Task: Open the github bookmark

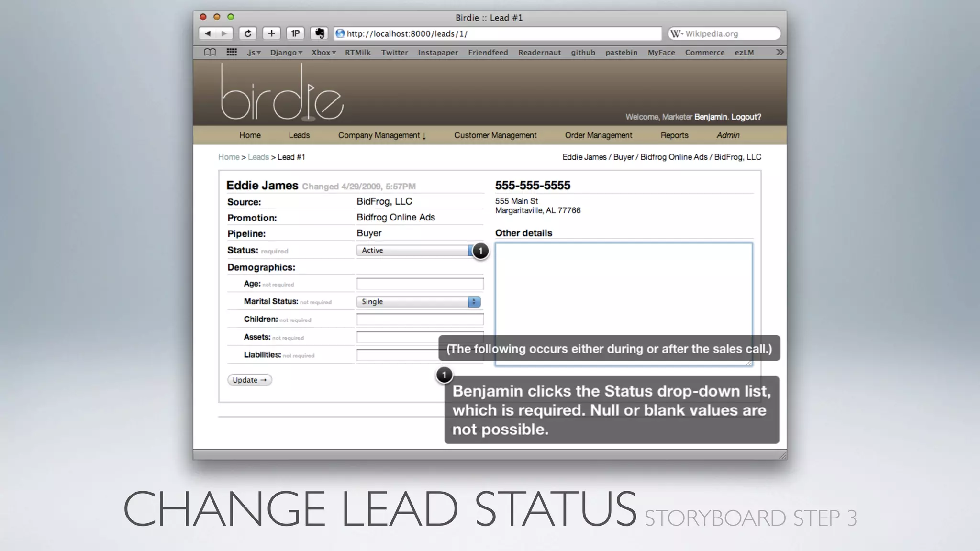Action: [x=583, y=53]
